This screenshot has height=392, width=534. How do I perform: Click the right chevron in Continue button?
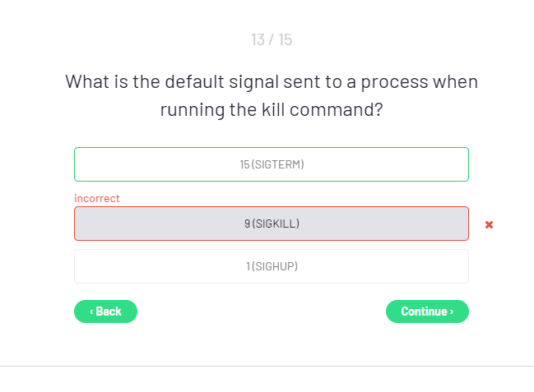[452, 311]
